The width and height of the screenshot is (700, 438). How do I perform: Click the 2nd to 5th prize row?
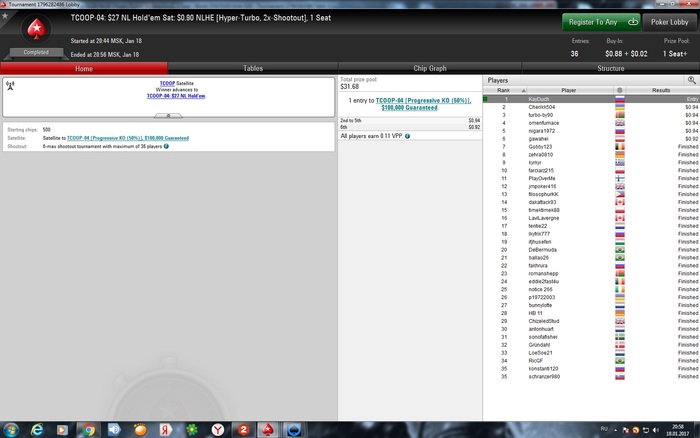click(x=410, y=121)
